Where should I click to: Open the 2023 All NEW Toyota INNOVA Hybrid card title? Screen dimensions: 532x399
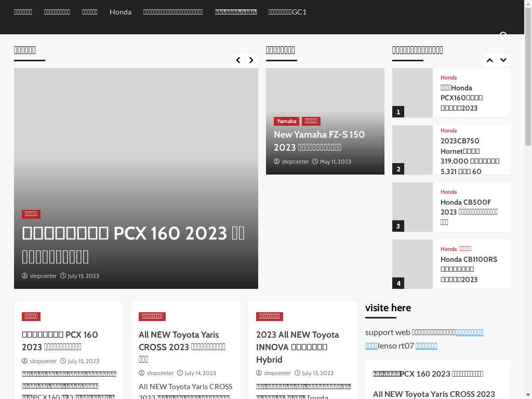point(297,347)
